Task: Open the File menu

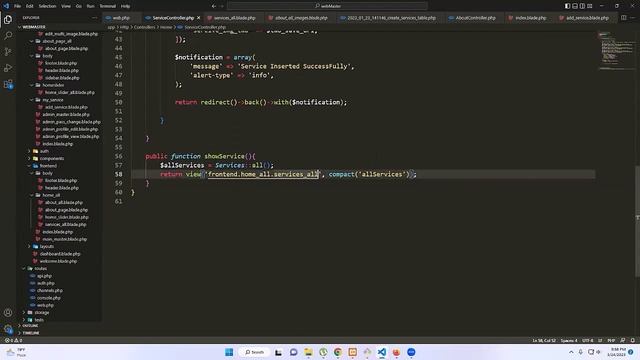Action: click(17, 6)
